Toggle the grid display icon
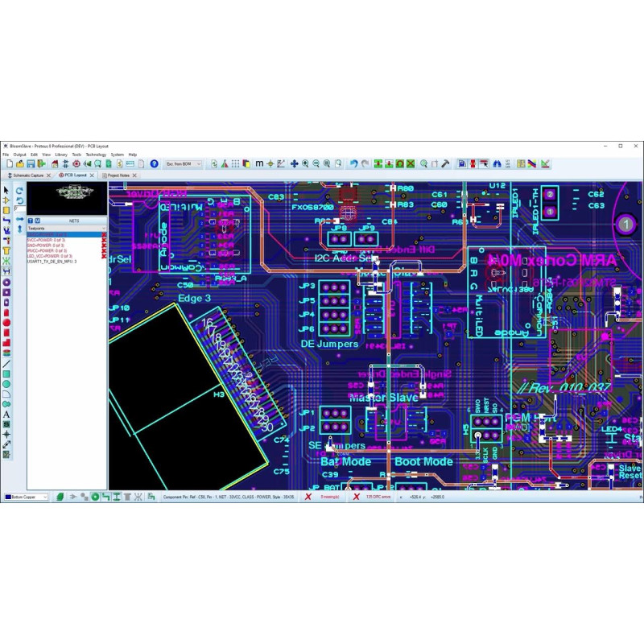The height and width of the screenshot is (644, 644). pyautogui.click(x=235, y=163)
